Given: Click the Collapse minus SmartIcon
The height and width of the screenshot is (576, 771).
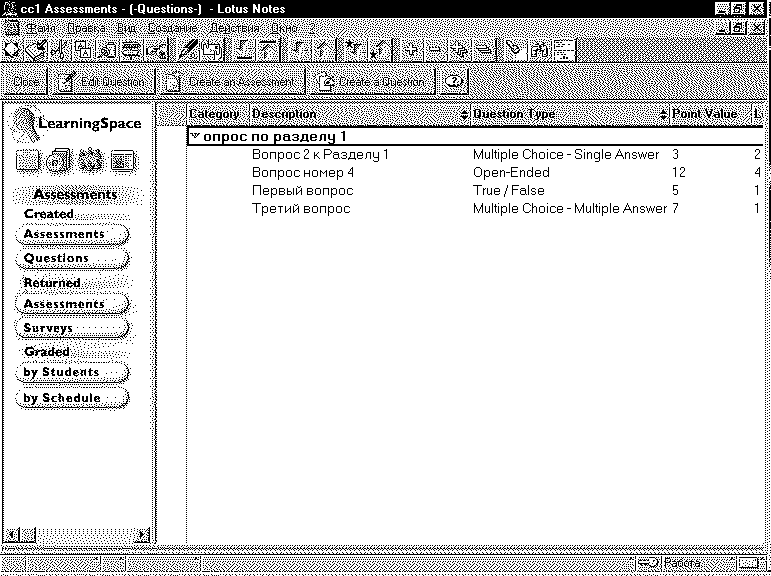Looking at the screenshot, I should click(435, 51).
